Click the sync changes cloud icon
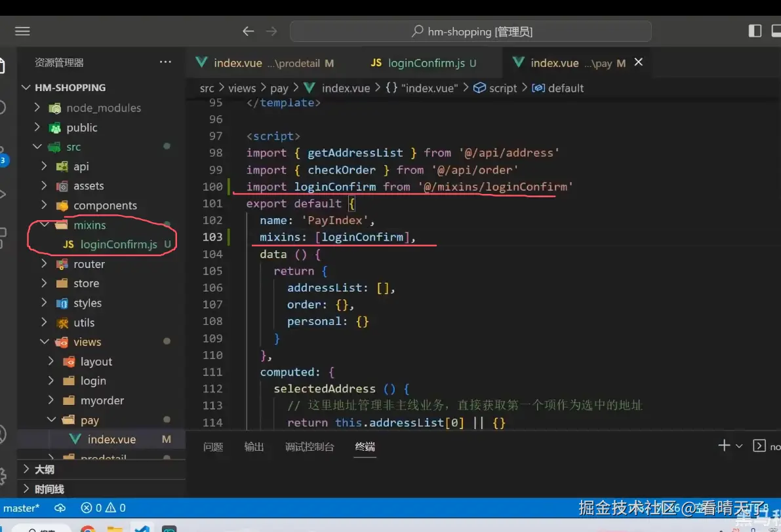Viewport: 781px width, 532px height. (x=60, y=508)
